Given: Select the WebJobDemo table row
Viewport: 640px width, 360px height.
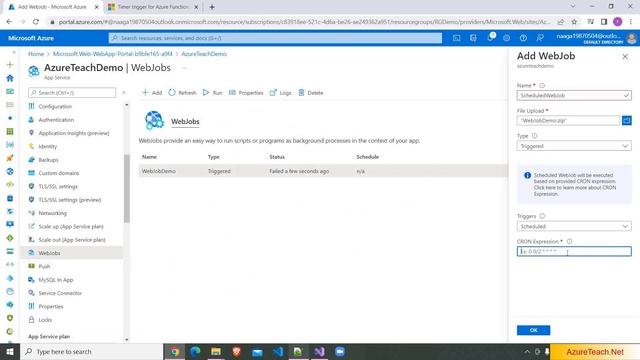Looking at the screenshot, I should point(323,171).
